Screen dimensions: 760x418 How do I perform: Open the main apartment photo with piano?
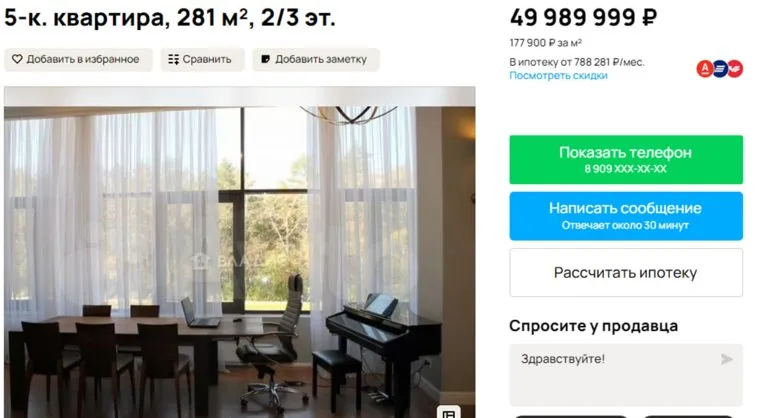(239, 252)
